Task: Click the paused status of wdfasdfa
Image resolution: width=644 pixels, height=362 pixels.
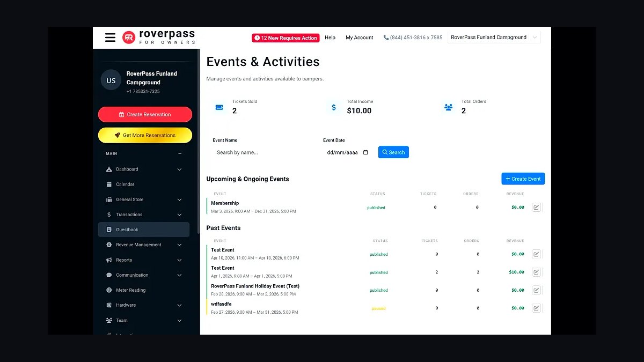Action: click(x=378, y=308)
